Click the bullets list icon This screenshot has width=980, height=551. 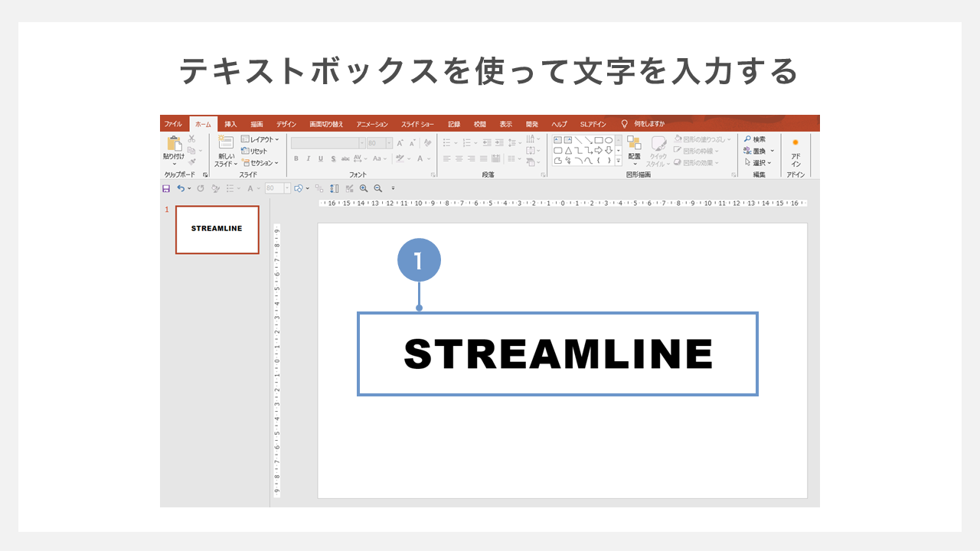447,143
